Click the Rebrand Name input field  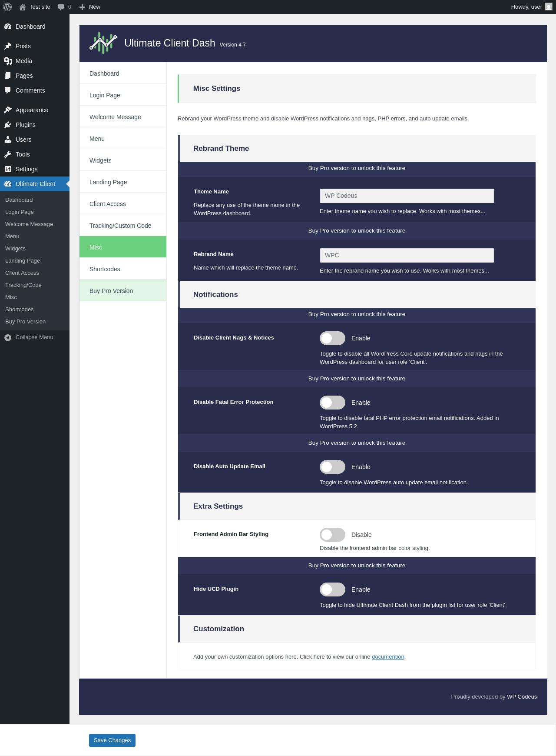coord(407,255)
